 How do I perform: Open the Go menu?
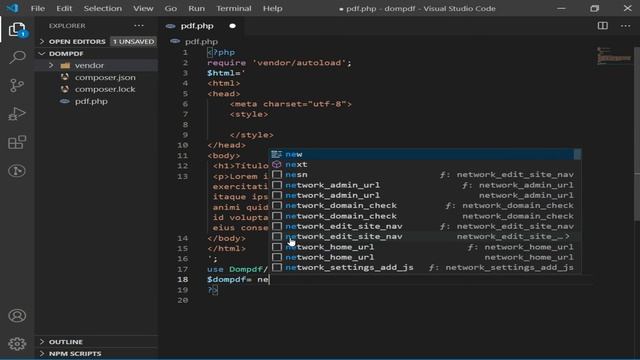(x=171, y=8)
